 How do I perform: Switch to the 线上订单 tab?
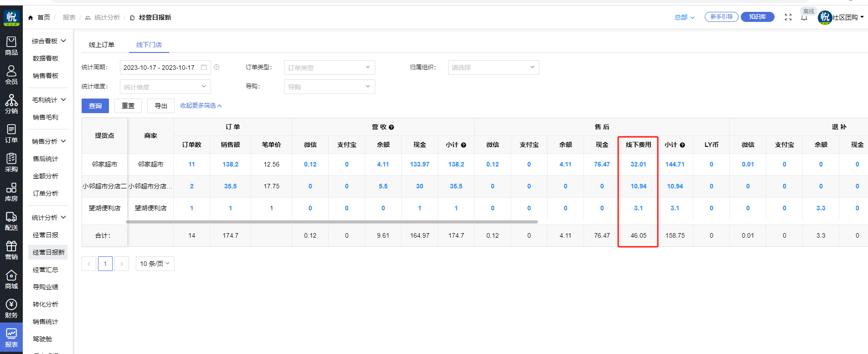click(x=101, y=45)
